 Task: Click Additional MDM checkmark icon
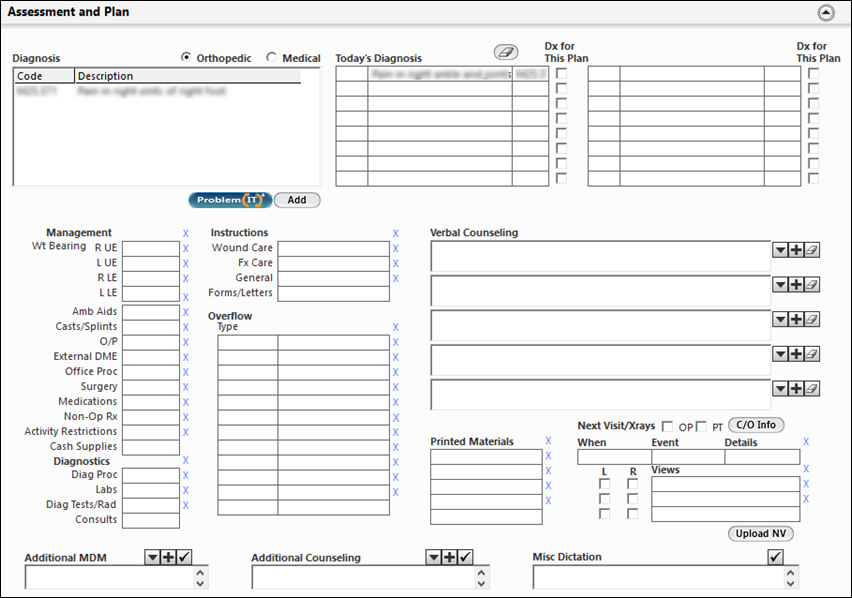pyautogui.click(x=184, y=557)
